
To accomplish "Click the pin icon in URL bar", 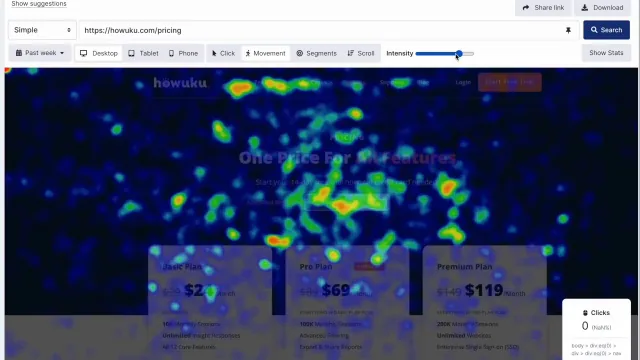I will [x=568, y=30].
